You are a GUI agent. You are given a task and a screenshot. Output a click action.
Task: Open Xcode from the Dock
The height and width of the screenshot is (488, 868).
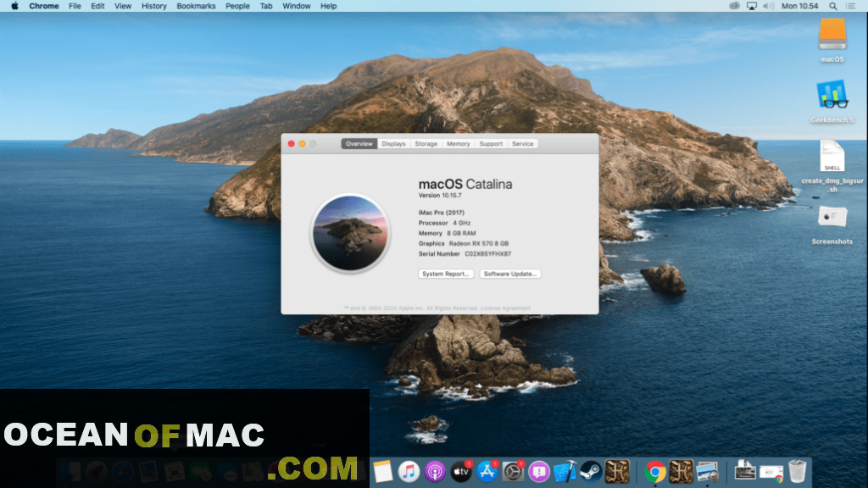click(565, 472)
